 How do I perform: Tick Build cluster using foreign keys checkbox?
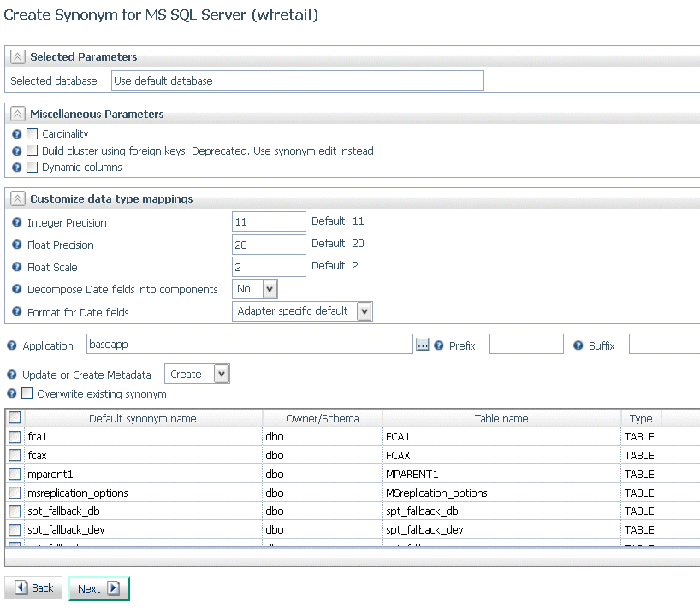point(33,151)
